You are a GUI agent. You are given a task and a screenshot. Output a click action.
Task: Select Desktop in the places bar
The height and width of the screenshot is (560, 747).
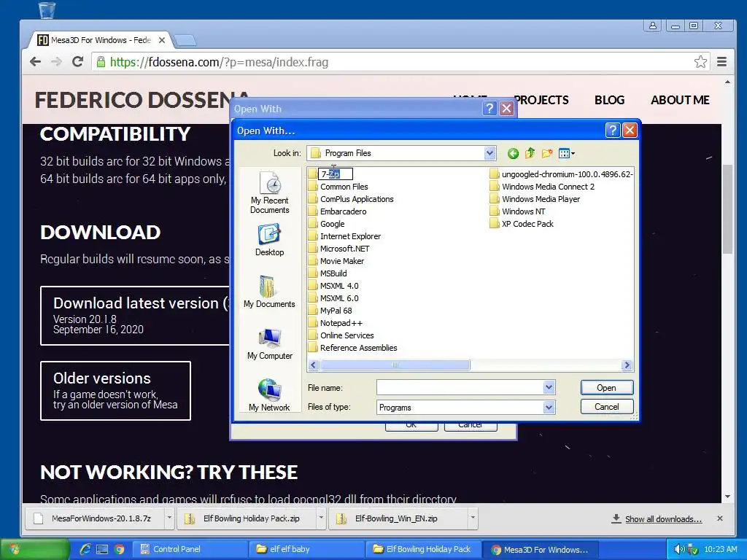(270, 240)
